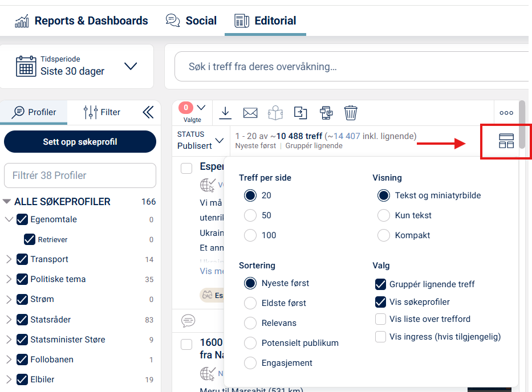532x392 pixels.
Task: Expand the Politiske tema node
Action: [9, 279]
